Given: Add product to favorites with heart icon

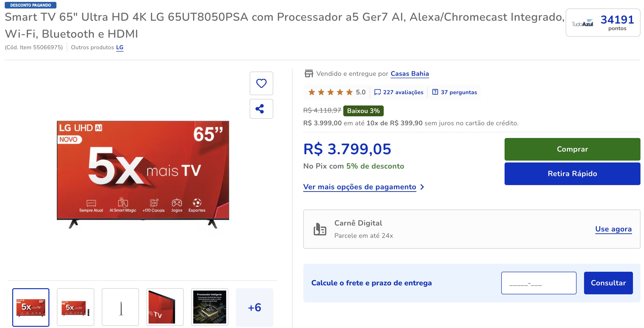Looking at the screenshot, I should pos(261,83).
